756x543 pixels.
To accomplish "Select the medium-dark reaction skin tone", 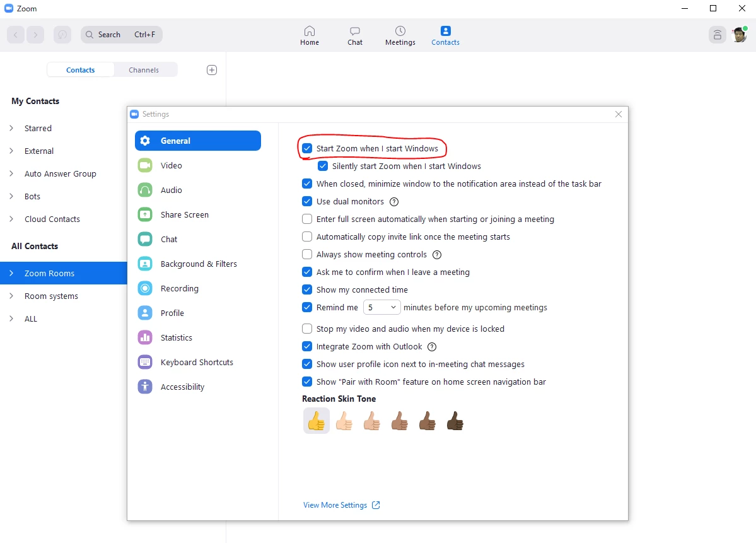I will pos(427,421).
